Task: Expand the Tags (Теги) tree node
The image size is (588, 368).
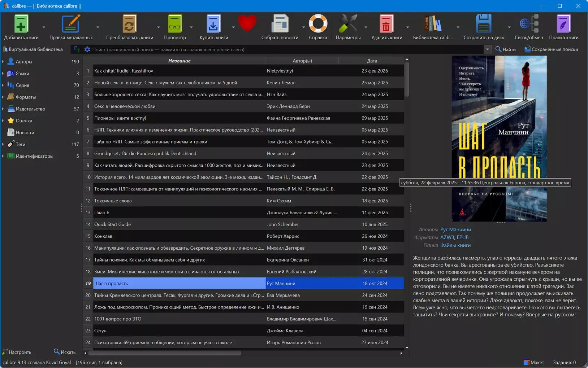Action: [x=3, y=144]
